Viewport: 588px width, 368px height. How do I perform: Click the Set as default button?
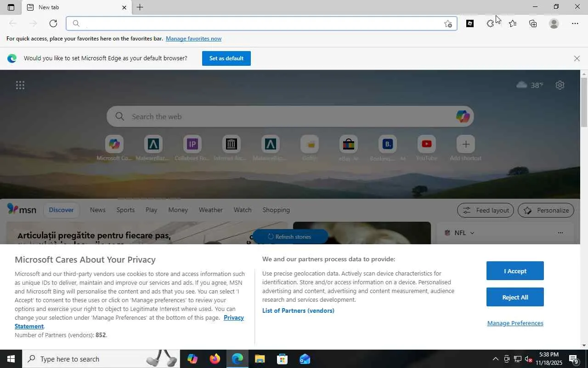click(x=226, y=58)
